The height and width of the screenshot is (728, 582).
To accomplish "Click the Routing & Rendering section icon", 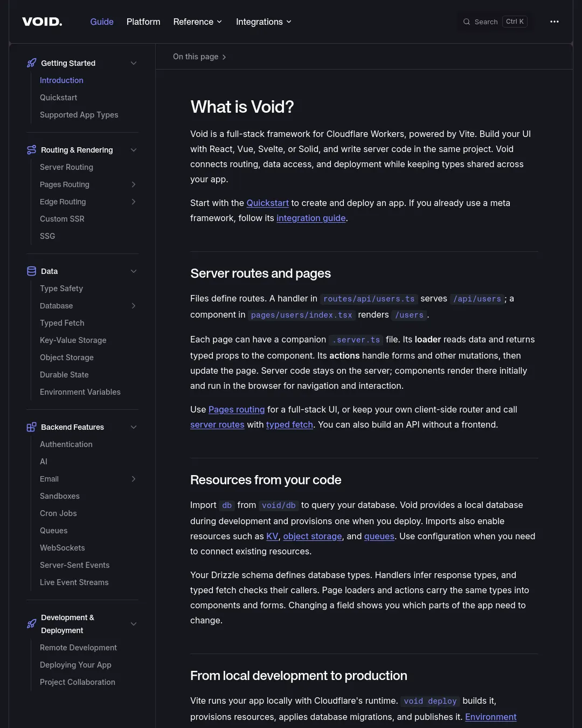I will [32, 150].
